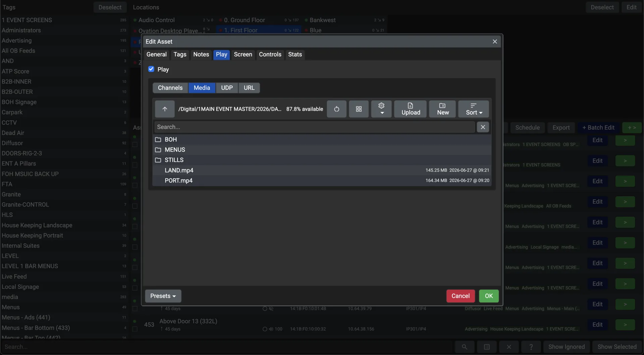Viewport: 644px width, 355px height.
Task: Create a New folder
Action: [x=442, y=109]
